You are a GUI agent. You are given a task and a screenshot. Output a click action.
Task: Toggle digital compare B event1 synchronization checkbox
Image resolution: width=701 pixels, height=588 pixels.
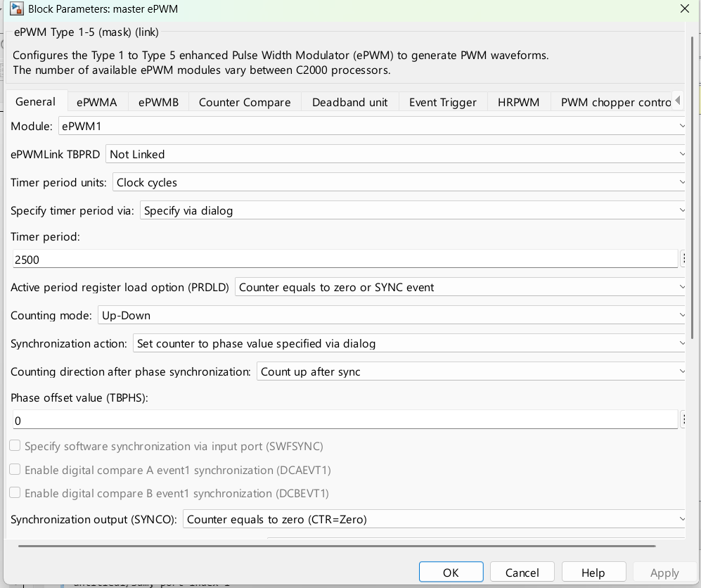click(x=15, y=492)
